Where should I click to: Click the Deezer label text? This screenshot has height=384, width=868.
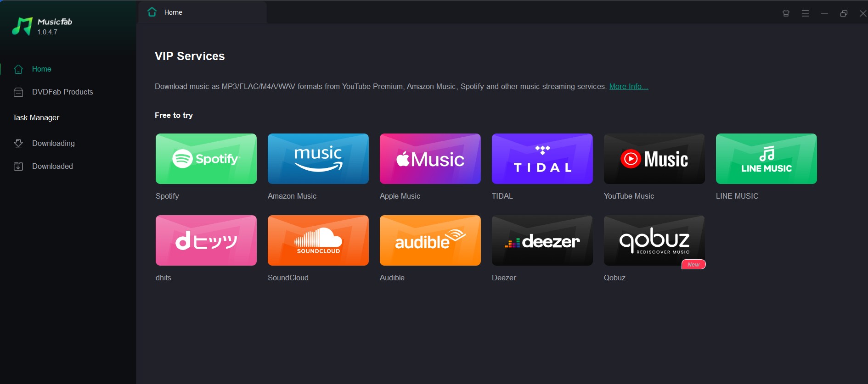pos(504,278)
